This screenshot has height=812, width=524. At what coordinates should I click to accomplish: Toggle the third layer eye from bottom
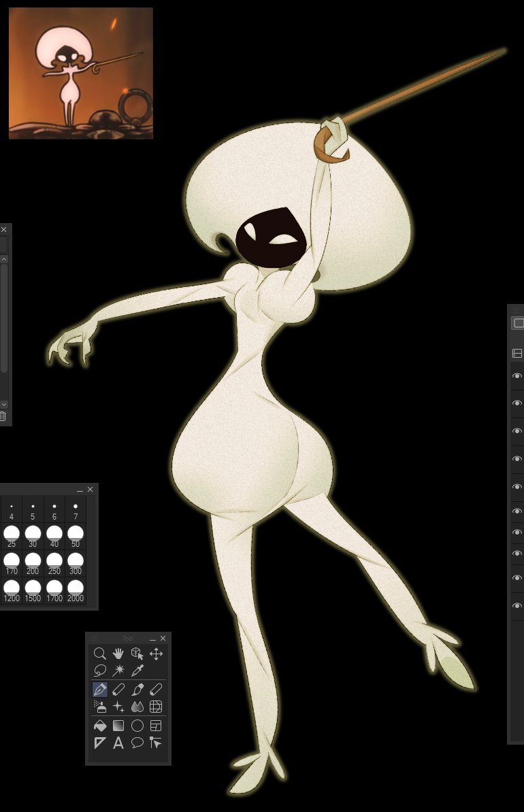(x=517, y=554)
